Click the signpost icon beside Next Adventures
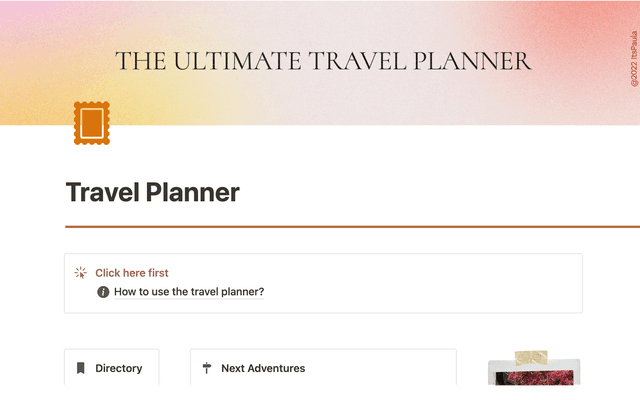The width and height of the screenshot is (640, 400). tap(206, 368)
